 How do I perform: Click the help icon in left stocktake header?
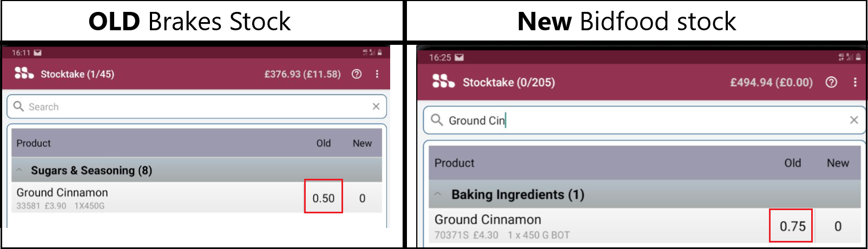[x=357, y=74]
